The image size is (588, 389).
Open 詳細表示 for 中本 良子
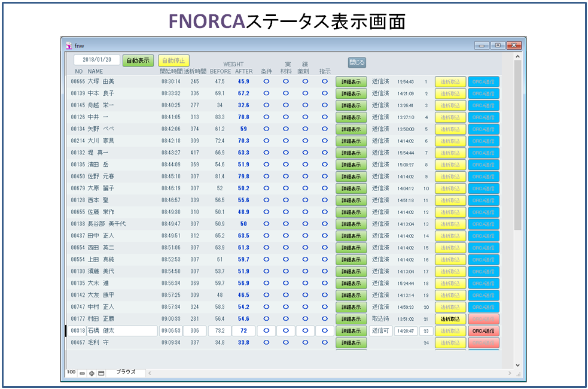351,93
